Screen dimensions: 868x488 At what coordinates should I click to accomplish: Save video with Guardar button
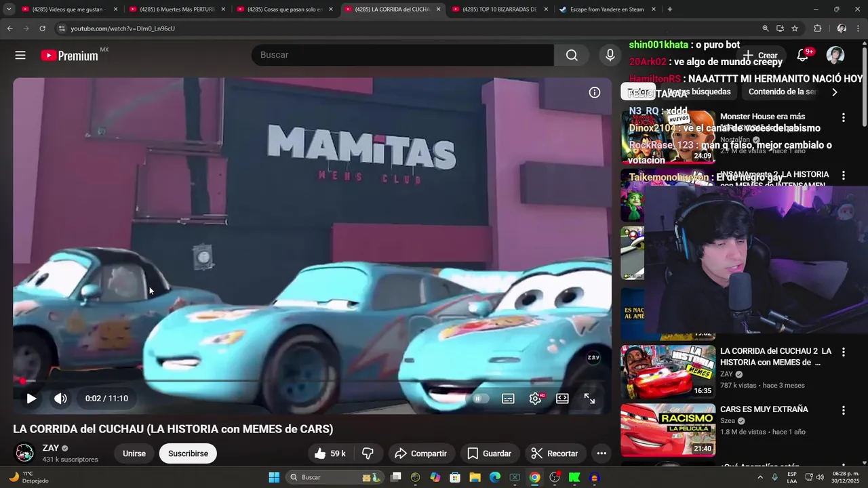point(489,453)
